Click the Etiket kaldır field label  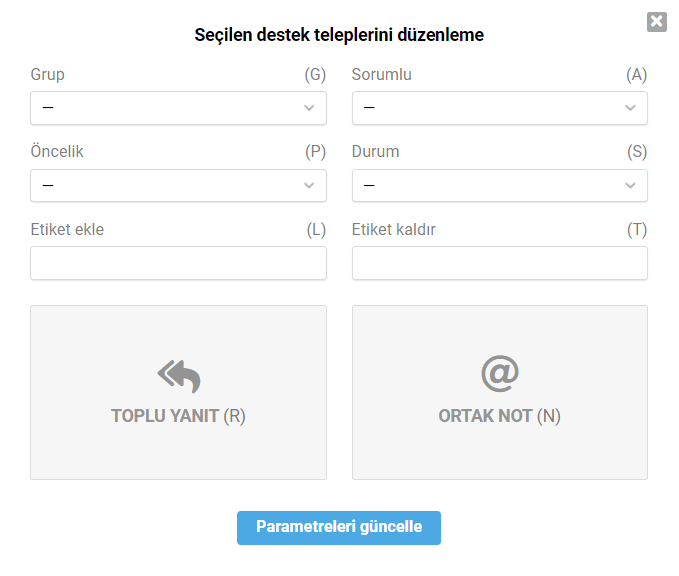click(394, 230)
